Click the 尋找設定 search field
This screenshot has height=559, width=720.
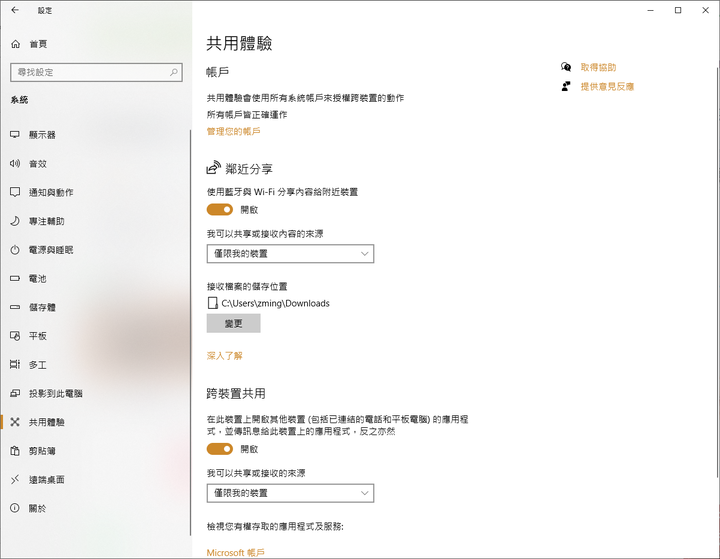click(x=96, y=72)
